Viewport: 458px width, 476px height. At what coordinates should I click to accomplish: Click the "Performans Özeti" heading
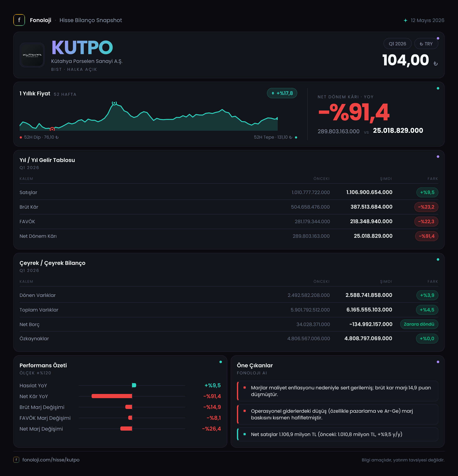click(43, 365)
